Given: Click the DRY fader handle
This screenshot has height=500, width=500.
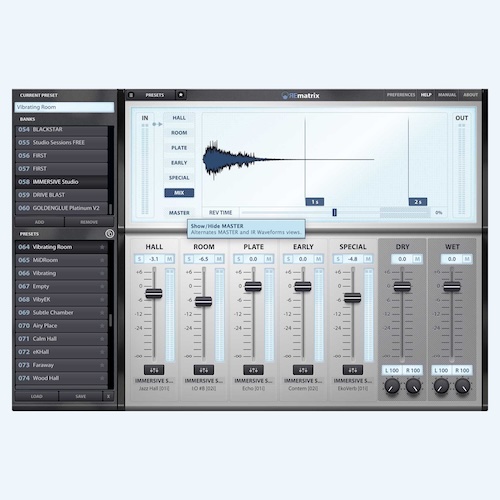Looking at the screenshot, I should point(402,286).
